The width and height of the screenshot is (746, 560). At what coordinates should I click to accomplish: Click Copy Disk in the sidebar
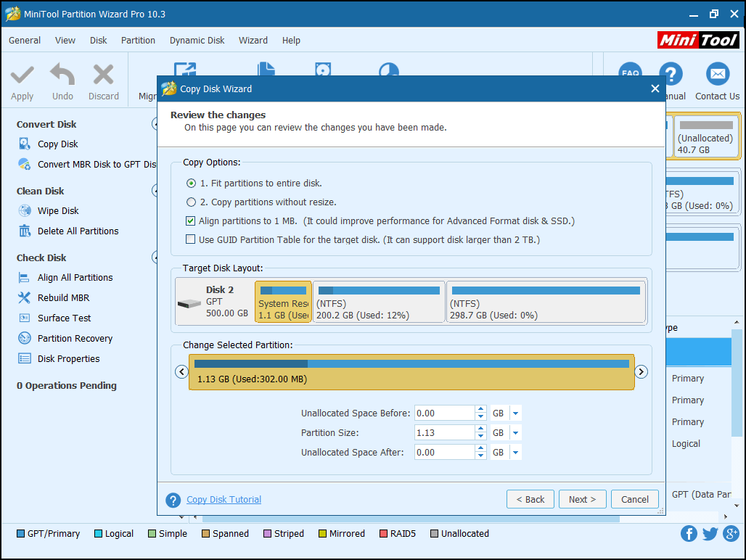(x=57, y=144)
